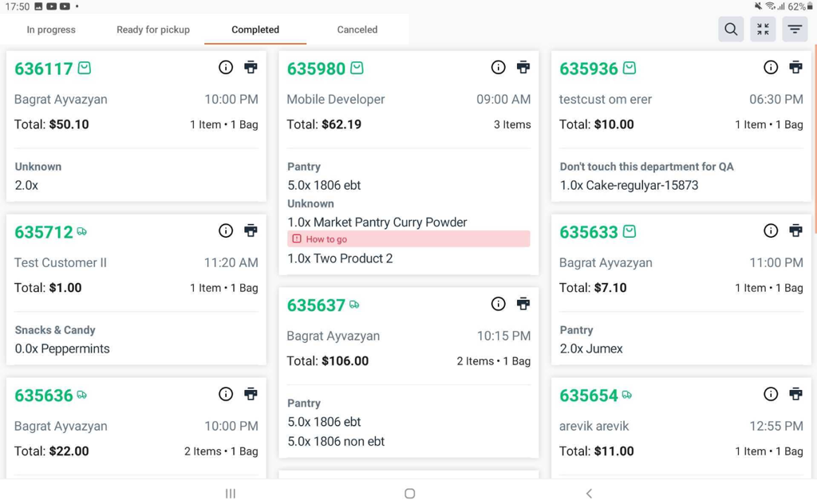This screenshot has width=817, height=504.
Task: View info for order 635712
Action: [x=226, y=230]
